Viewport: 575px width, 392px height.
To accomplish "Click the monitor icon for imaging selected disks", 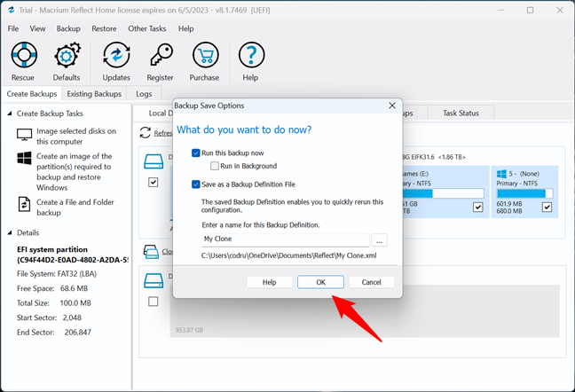I will click(x=25, y=135).
